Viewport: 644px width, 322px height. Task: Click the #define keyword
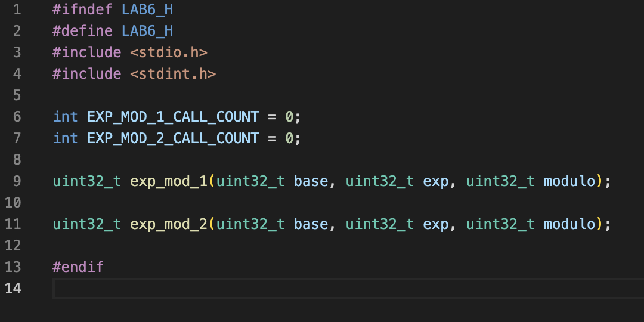point(82,31)
